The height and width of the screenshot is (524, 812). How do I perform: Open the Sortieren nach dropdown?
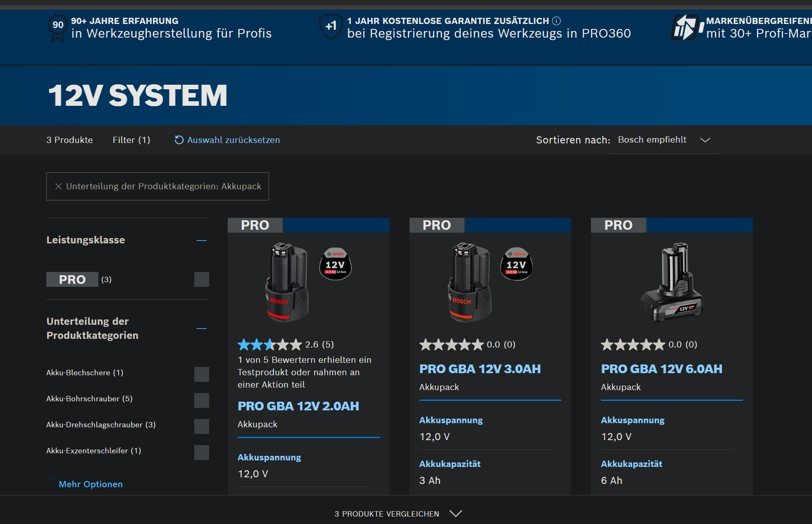pyautogui.click(x=664, y=140)
